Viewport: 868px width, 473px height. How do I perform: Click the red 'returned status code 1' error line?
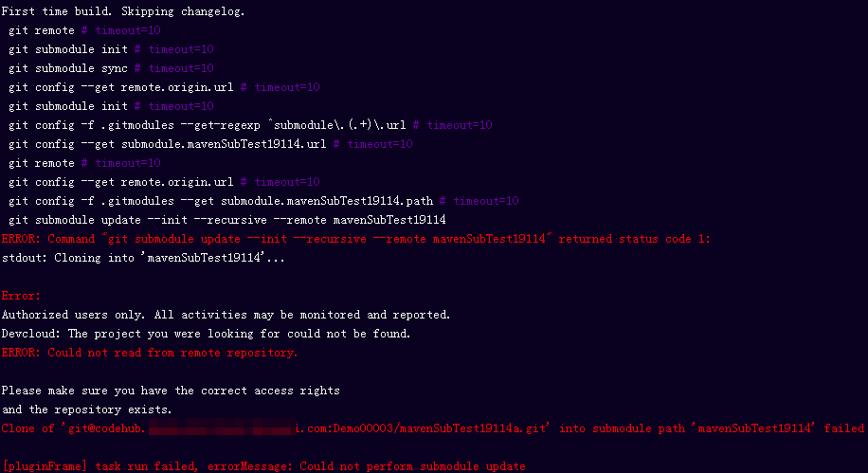pos(355,239)
